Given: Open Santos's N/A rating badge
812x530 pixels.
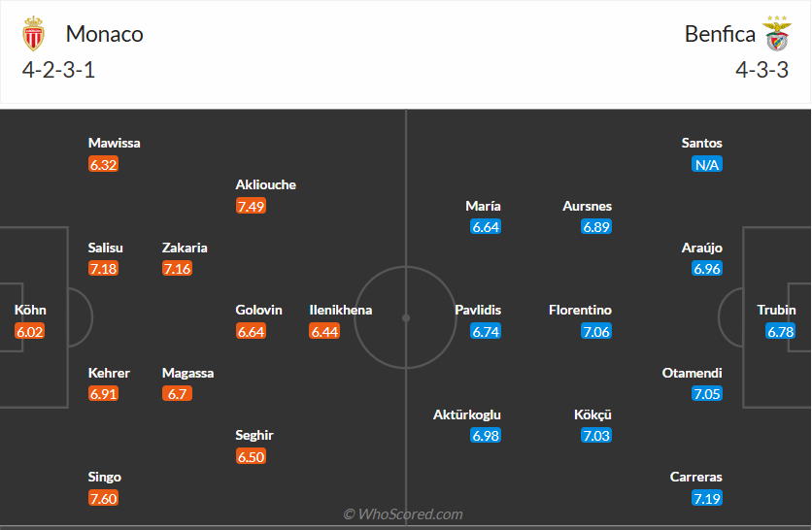Looking at the screenshot, I should (707, 164).
